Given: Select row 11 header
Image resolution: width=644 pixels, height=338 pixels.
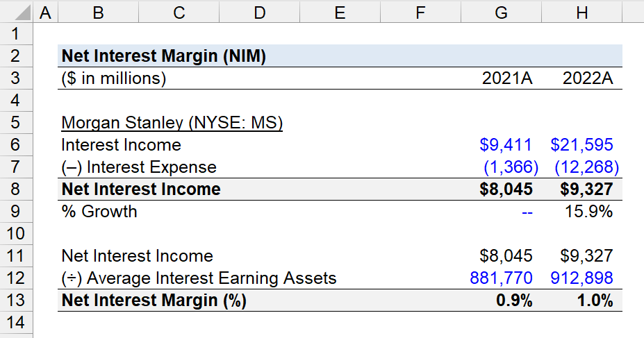Looking at the screenshot, I should coord(16,255).
